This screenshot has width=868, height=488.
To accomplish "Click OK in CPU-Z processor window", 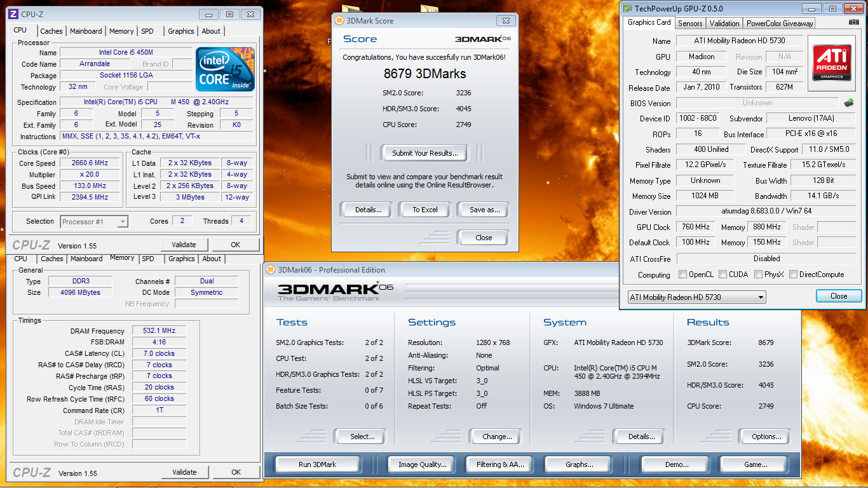I will pyautogui.click(x=236, y=245).
